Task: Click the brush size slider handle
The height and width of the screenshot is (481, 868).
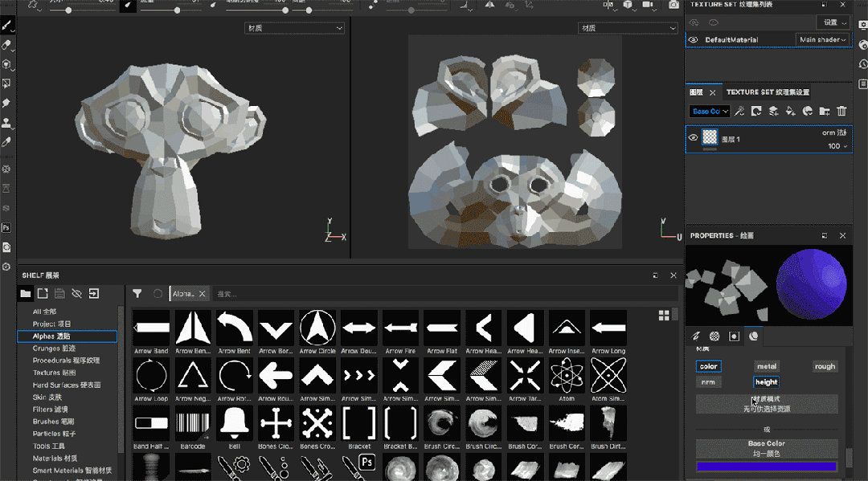Action: click(68, 10)
